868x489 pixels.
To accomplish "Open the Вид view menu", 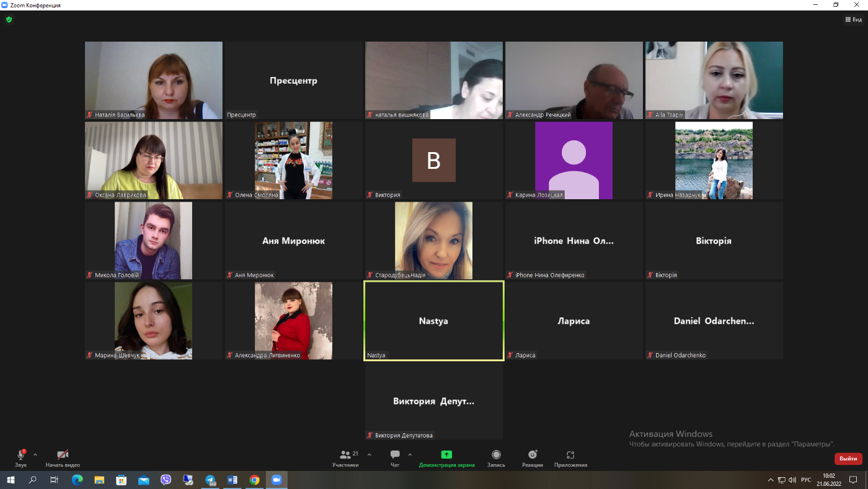I will point(854,20).
